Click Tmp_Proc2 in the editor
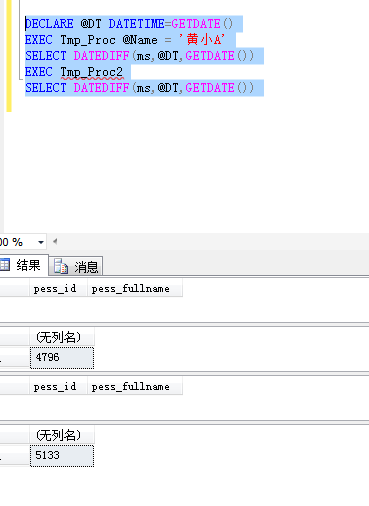 coord(92,72)
